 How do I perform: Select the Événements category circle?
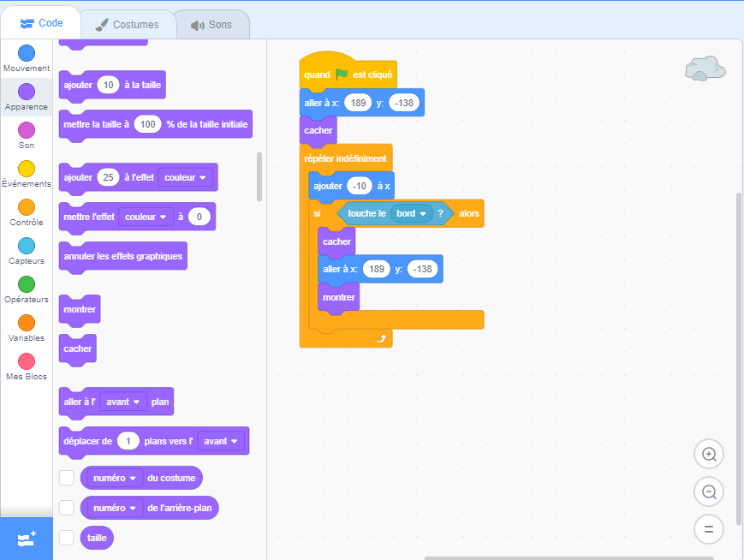tap(27, 169)
